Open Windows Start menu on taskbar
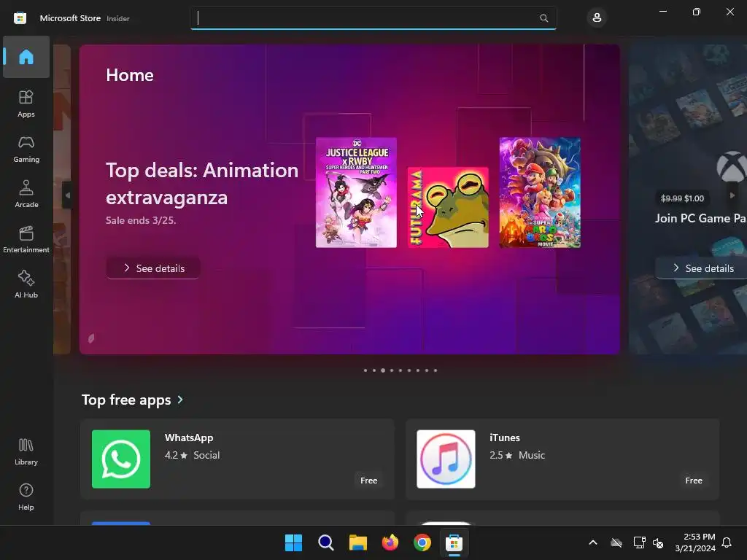The image size is (747, 560). [x=293, y=542]
